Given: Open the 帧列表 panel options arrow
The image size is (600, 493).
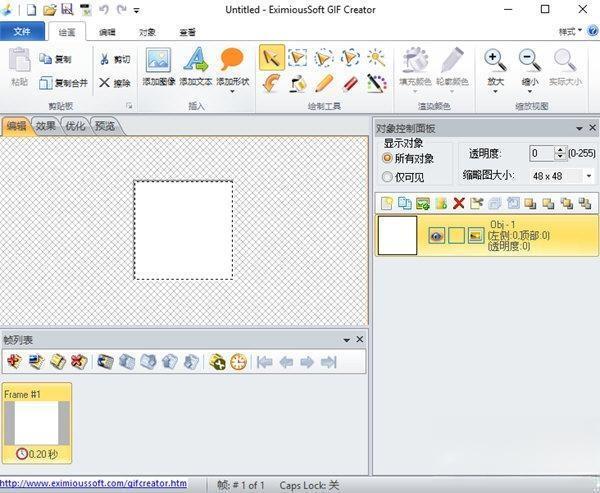Looking at the screenshot, I should tap(347, 340).
